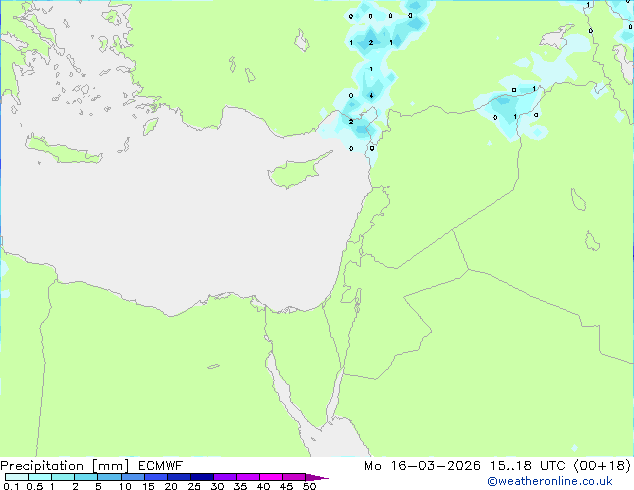Select the 20–25 mm legend swatch
The image size is (634, 490).
point(178,477)
